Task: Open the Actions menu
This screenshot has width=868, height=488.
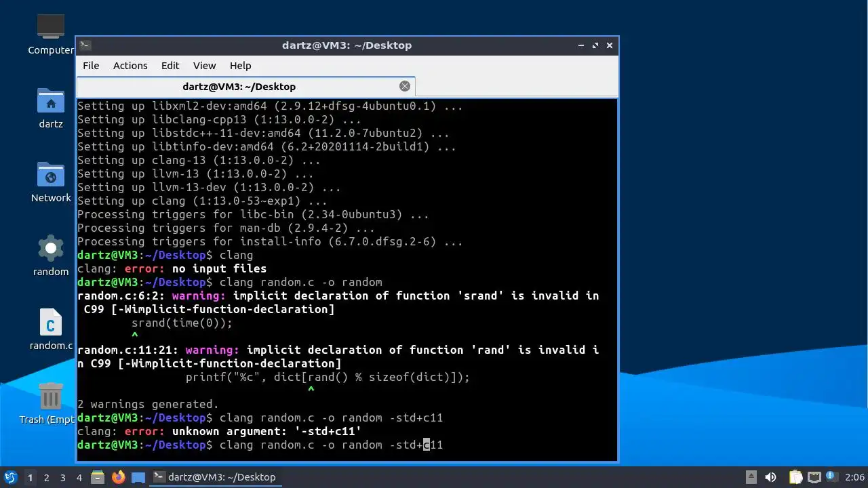Action: [130, 66]
